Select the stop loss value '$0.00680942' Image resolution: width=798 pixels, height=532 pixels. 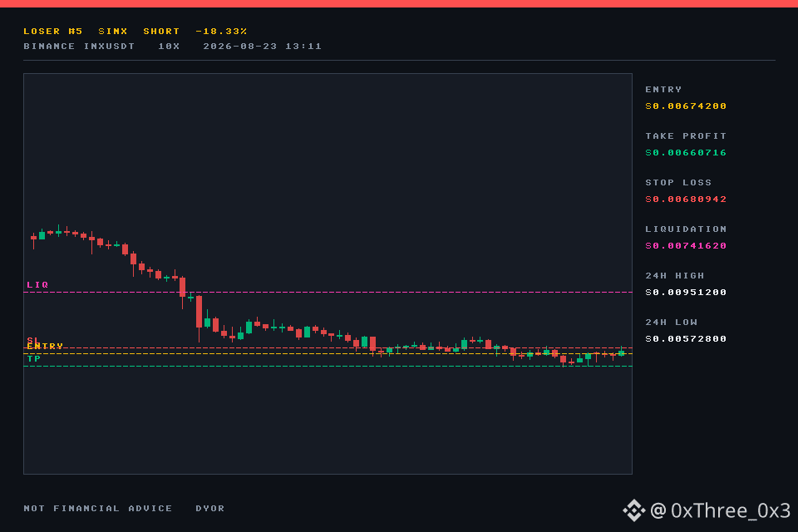pos(686,199)
